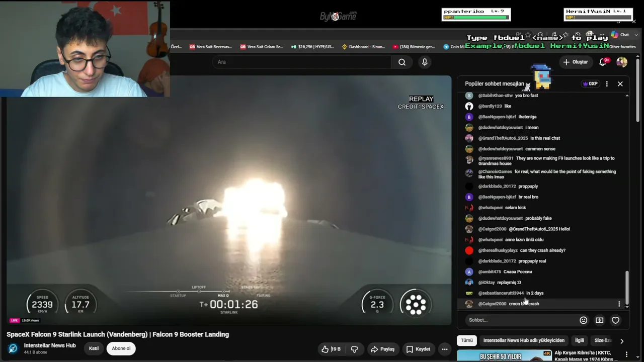This screenshot has width=644, height=362.
Task: Click the Oluştur create button
Action: [575, 62]
